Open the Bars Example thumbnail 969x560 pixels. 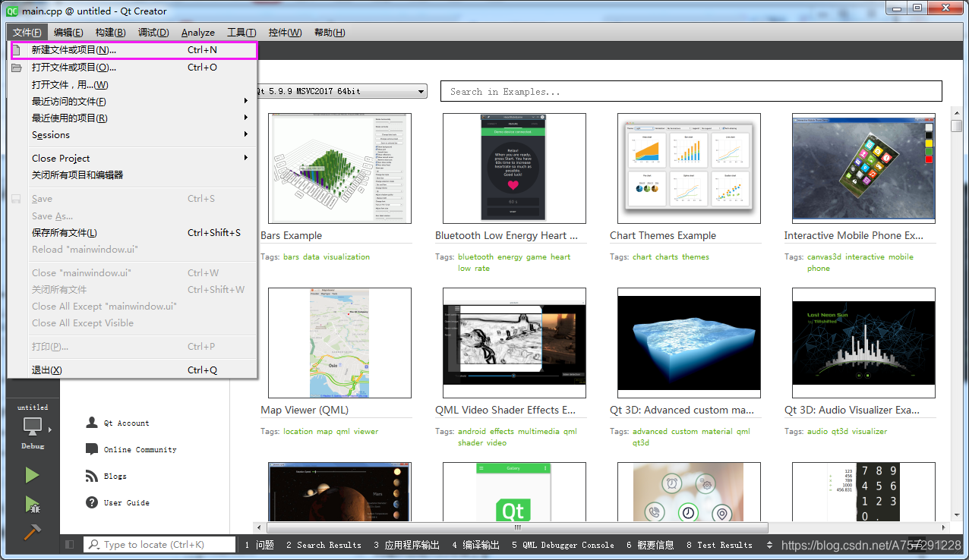[339, 168]
